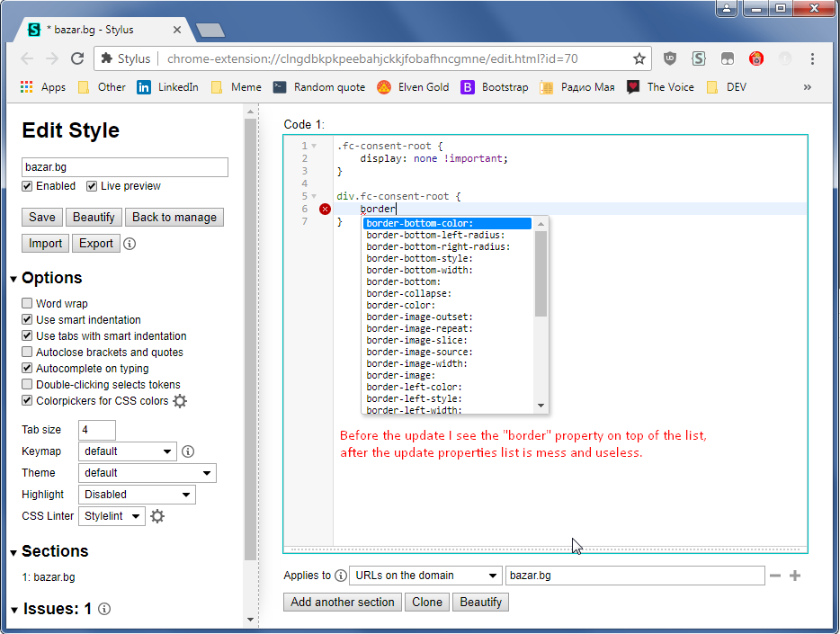This screenshot has width=840, height=634.
Task: Click the red error marker on line 6
Action: pos(324,209)
